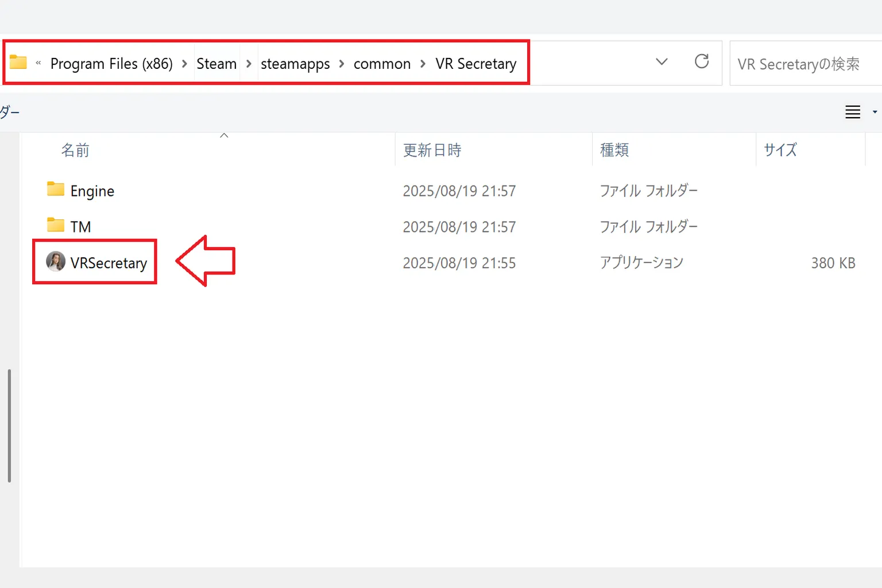Expand the view options dropdown arrow
Viewport: 882px width, 588px height.
[875, 112]
